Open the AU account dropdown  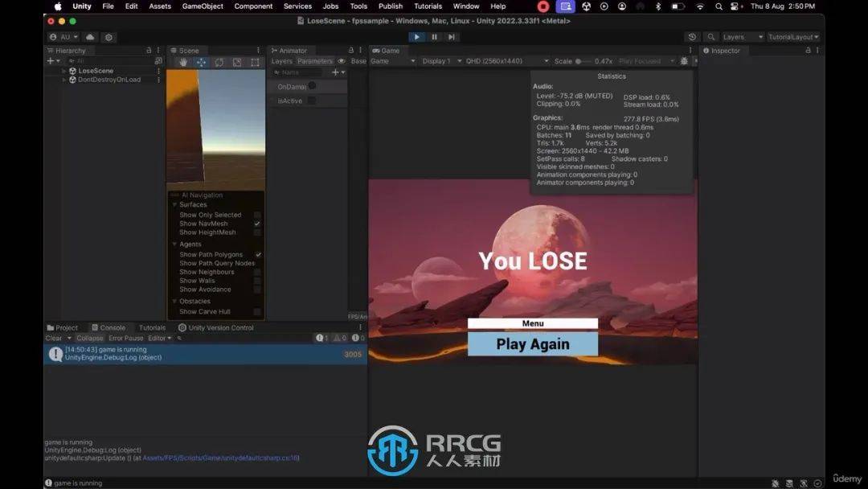pyautogui.click(x=63, y=37)
